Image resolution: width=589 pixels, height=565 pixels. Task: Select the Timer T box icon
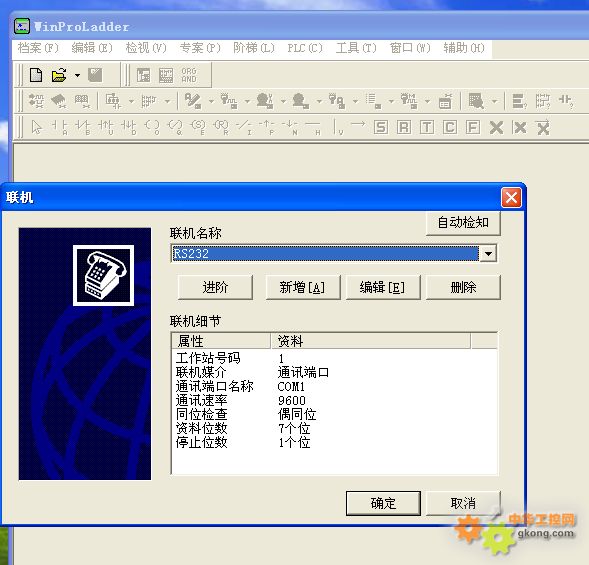[x=427, y=127]
